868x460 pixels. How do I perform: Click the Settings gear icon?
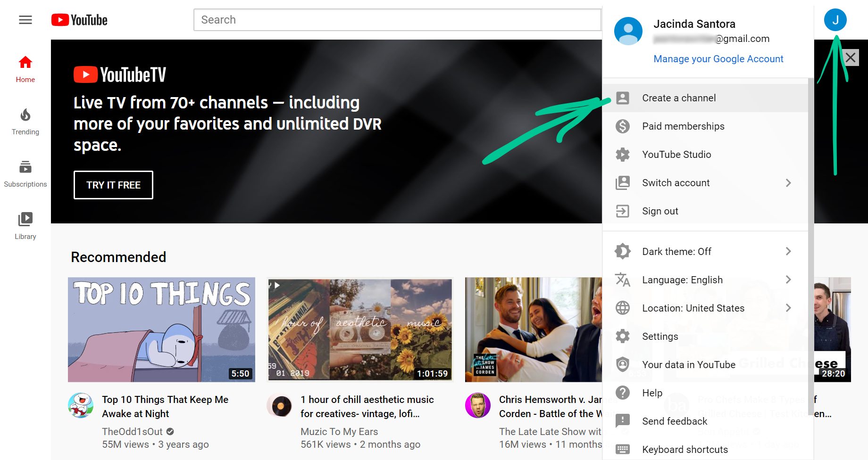pos(623,337)
